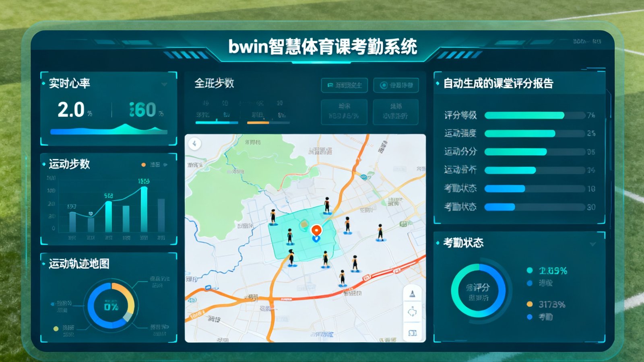Click the 2.0 heart rate value
The height and width of the screenshot is (362, 644).
click(71, 109)
